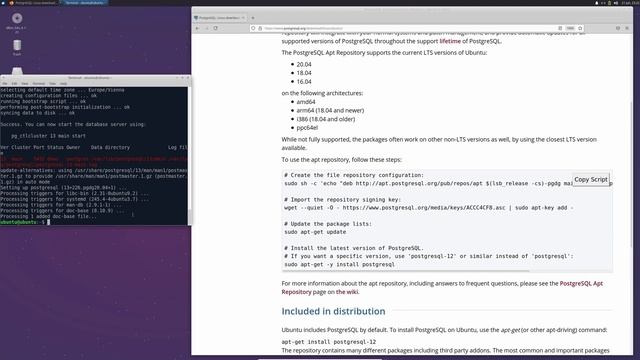
Task: Click the Copy Script button
Action: tap(591, 180)
